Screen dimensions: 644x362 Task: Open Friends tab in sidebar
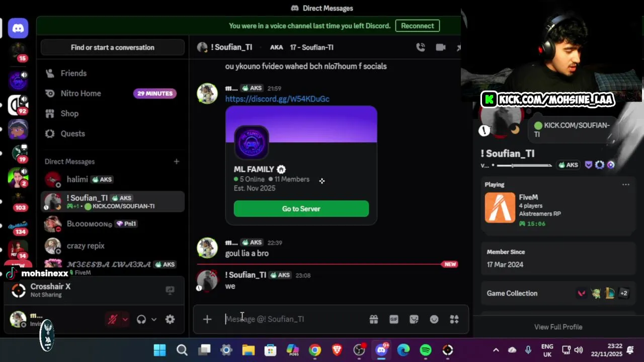pyautogui.click(x=113, y=73)
